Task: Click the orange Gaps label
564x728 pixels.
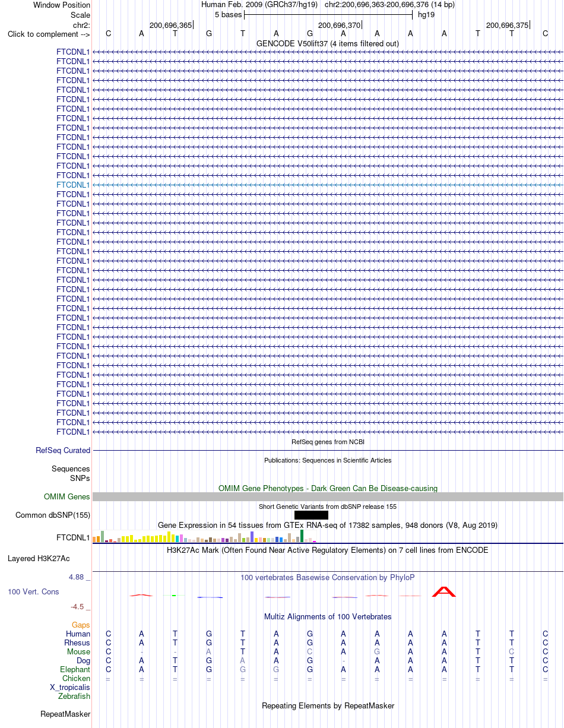Action: (x=81, y=625)
